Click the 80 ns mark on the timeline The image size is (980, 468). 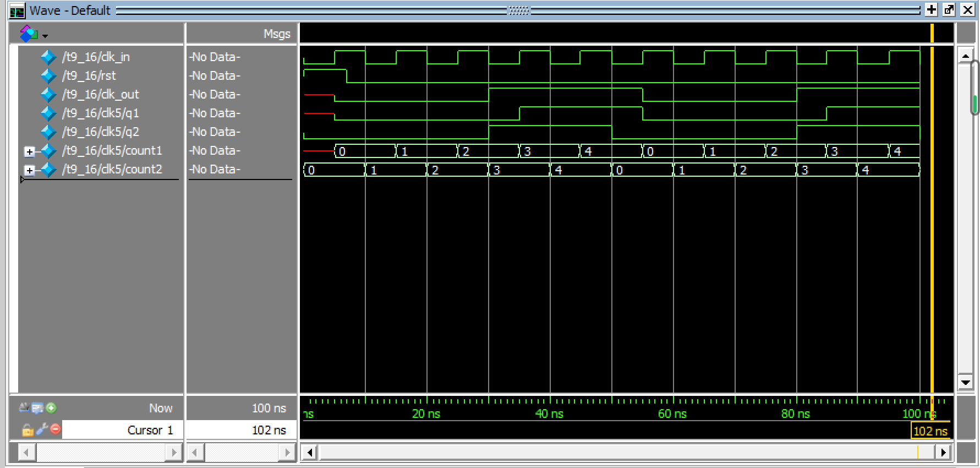click(x=796, y=413)
